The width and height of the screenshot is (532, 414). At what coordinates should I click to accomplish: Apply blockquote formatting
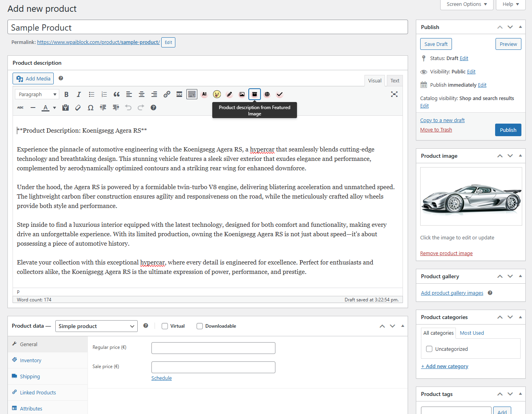(117, 94)
